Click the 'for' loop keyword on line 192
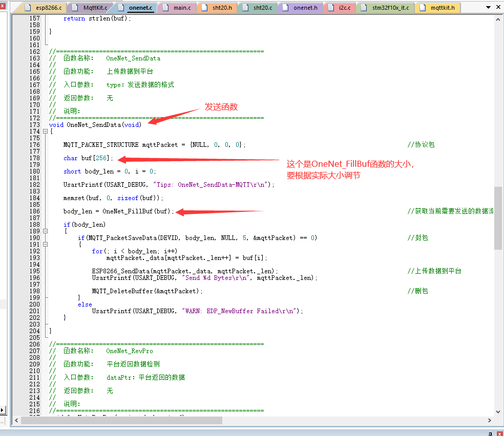The image size is (504, 436). (x=97, y=251)
